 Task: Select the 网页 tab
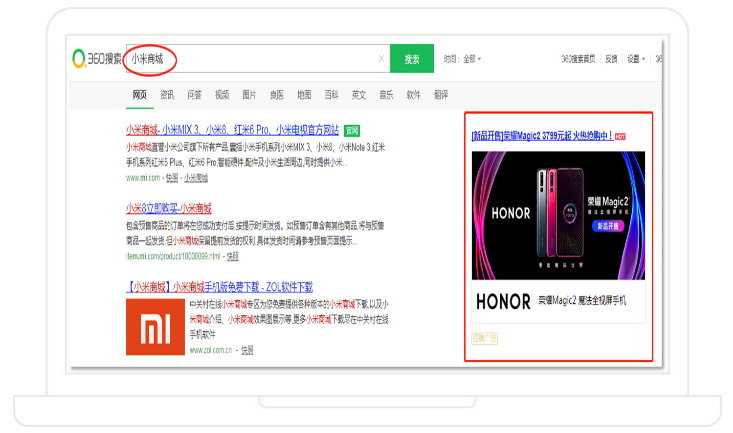(x=139, y=95)
